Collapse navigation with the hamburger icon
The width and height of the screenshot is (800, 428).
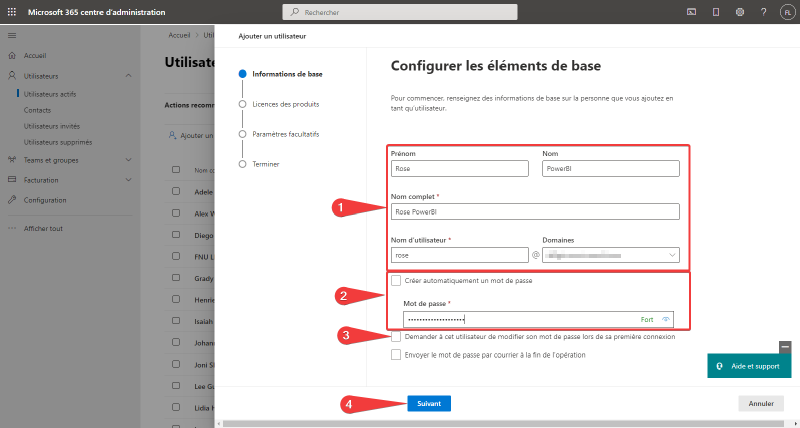click(12, 35)
